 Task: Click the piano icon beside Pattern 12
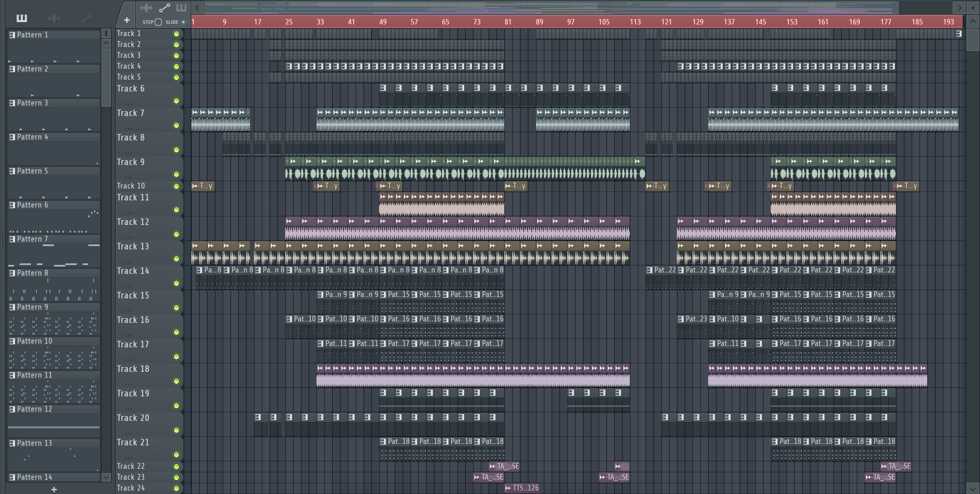coord(12,409)
